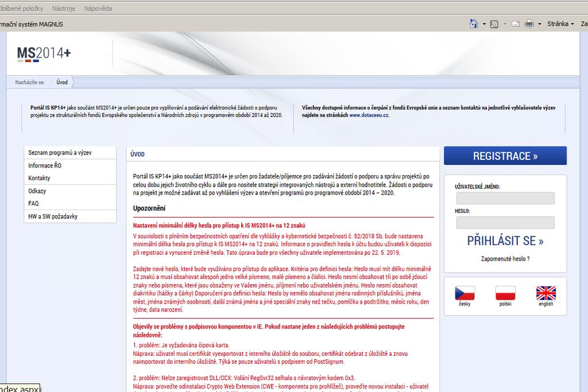Open FAQ in the sidebar
Screen dimensions: 588x392
(x=70, y=203)
